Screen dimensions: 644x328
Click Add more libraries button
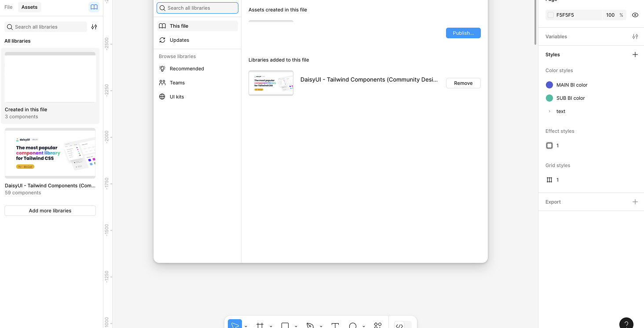coord(50,211)
